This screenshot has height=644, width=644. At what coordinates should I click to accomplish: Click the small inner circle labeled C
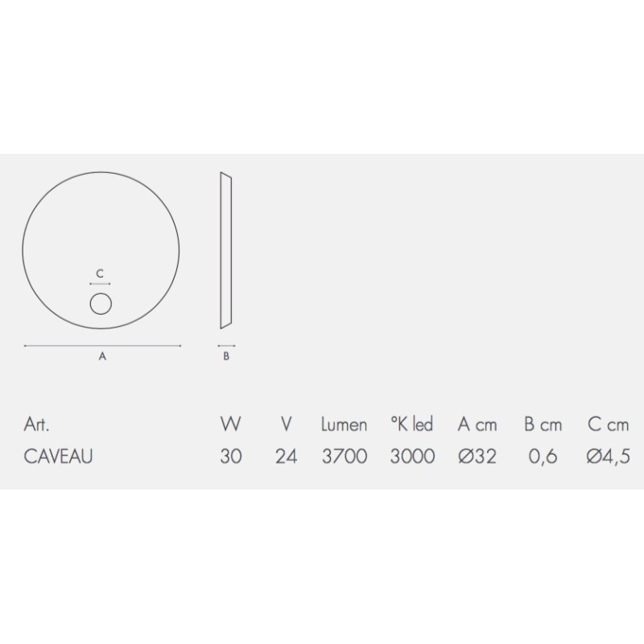point(101,304)
